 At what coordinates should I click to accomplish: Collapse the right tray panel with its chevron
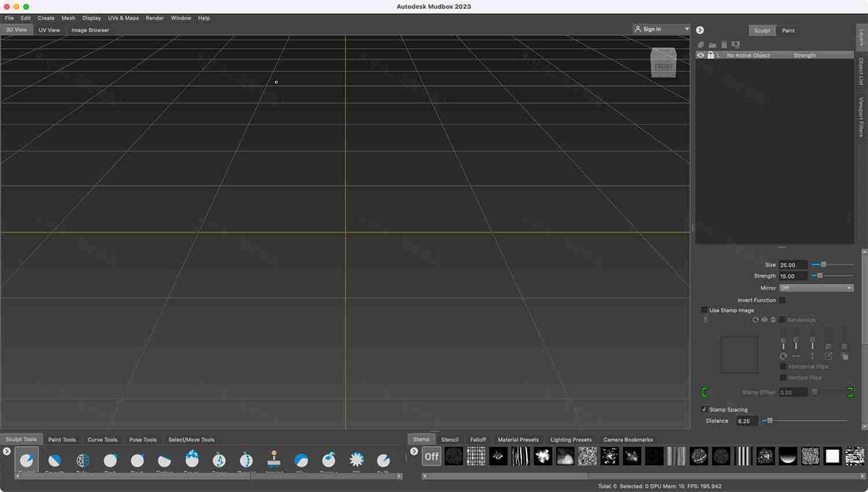700,30
